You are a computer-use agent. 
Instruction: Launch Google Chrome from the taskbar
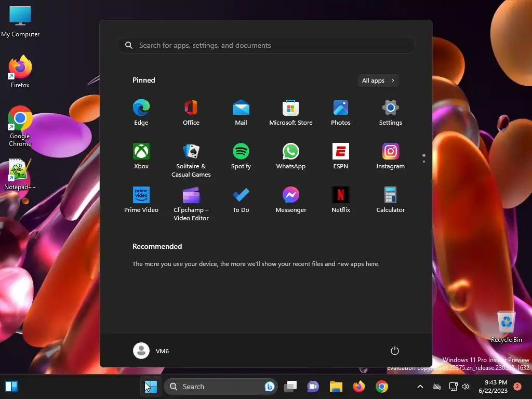(382, 387)
